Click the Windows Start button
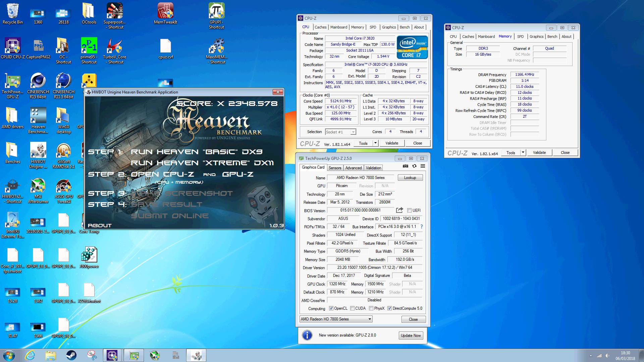 9,355
